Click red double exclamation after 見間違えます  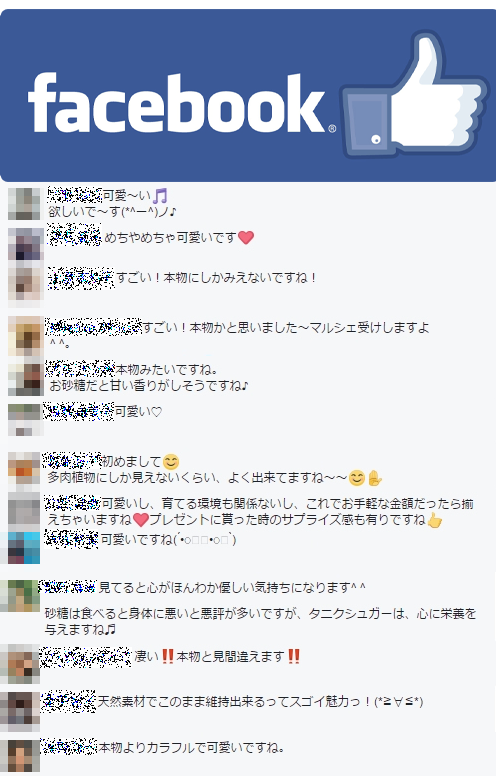coord(294,656)
